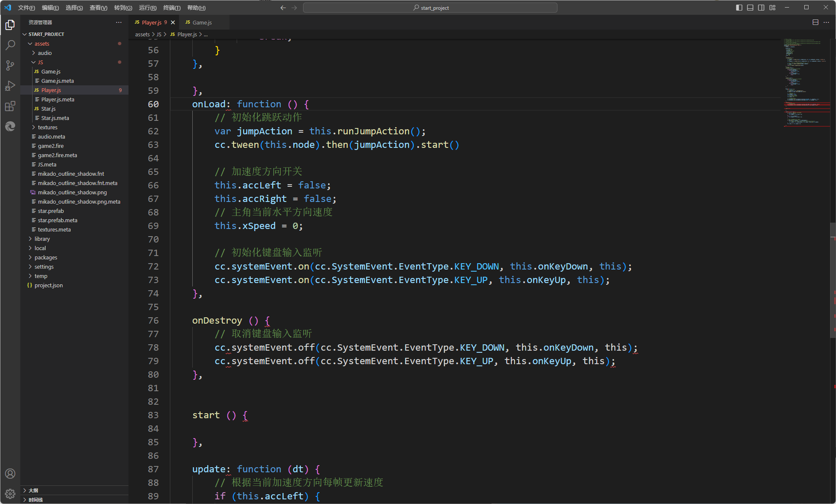Open Star.js file in explorer
Image resolution: width=836 pixels, height=504 pixels.
pos(48,109)
